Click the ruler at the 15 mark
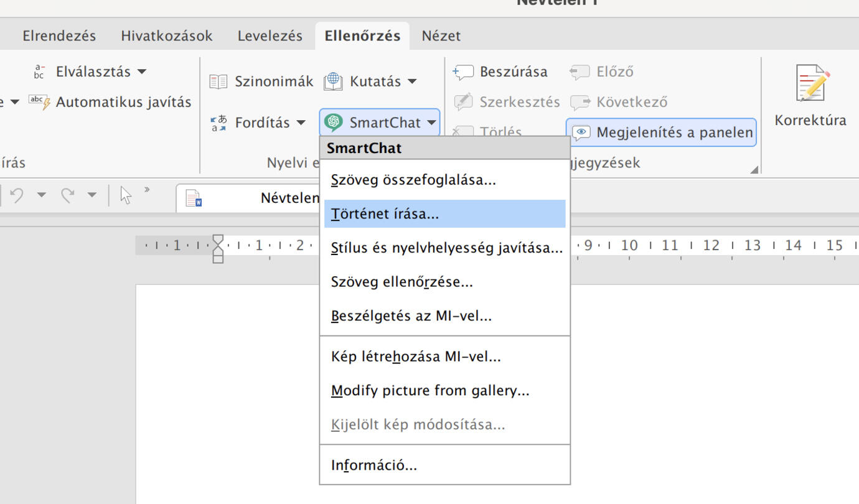 click(835, 245)
